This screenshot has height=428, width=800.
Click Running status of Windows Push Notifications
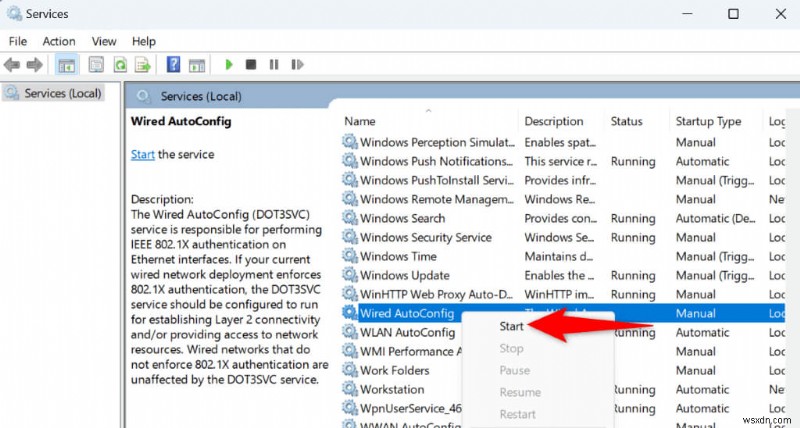pyautogui.click(x=633, y=161)
